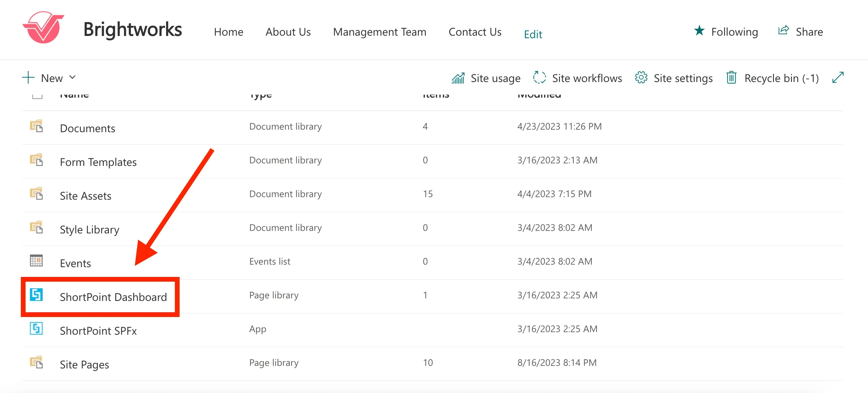This screenshot has width=868, height=393.
Task: Open Site settings gear icon
Action: pyautogui.click(x=641, y=78)
